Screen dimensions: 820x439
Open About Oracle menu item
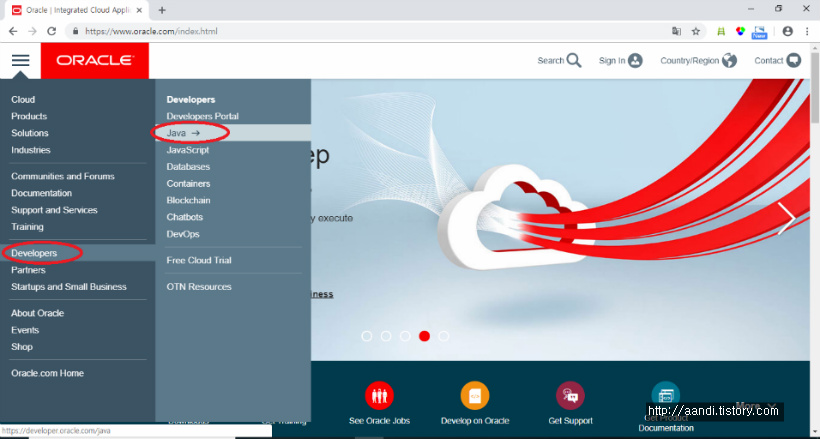38,313
